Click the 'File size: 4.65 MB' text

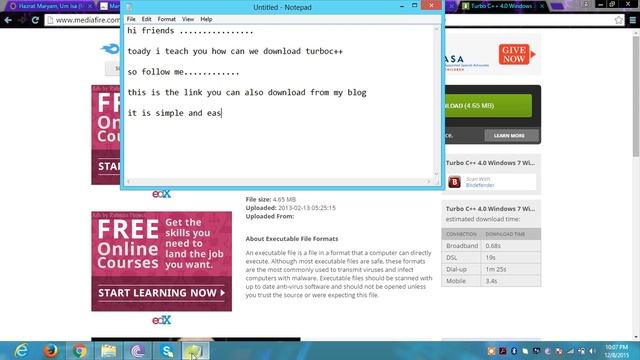tap(271, 199)
